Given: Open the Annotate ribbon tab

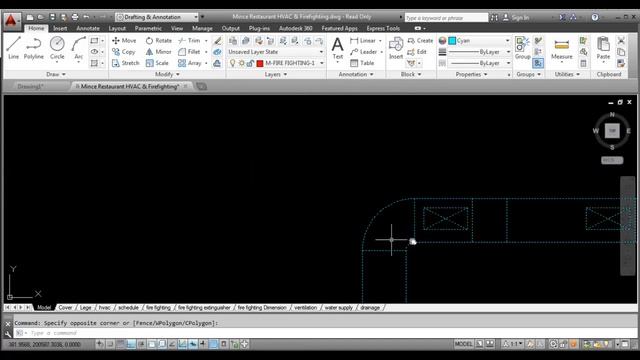Looking at the screenshot, I should pyautogui.click(x=88, y=29).
